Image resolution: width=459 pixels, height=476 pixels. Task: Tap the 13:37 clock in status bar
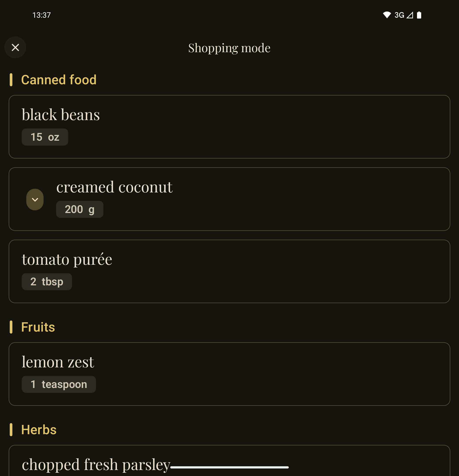[42, 15]
